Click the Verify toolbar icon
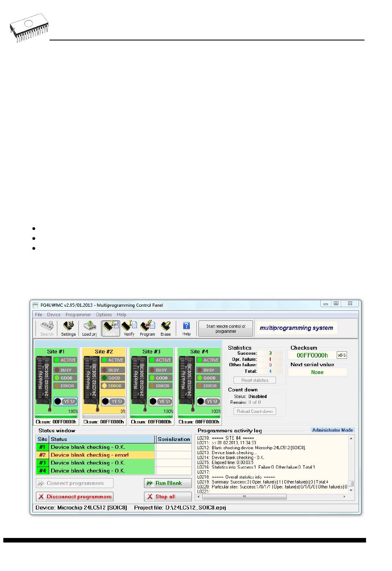Image resolution: width=392 pixels, height=571 pixels. pos(129,328)
